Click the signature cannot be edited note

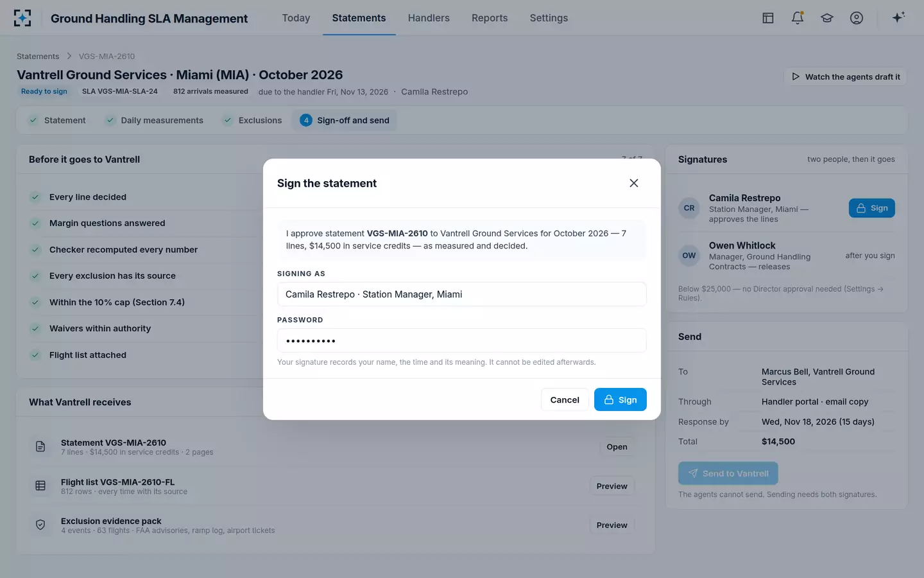click(x=436, y=362)
